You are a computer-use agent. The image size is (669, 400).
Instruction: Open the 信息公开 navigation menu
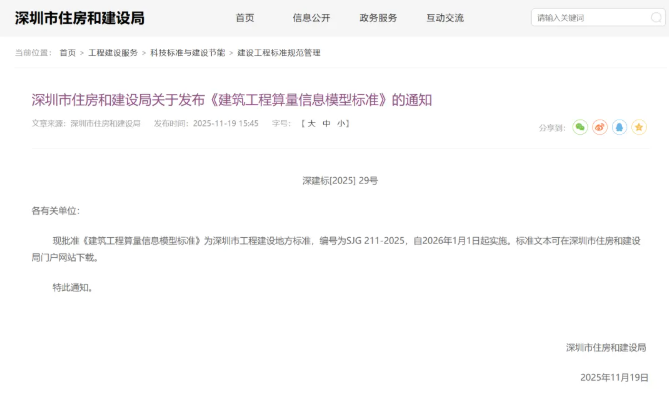click(311, 18)
